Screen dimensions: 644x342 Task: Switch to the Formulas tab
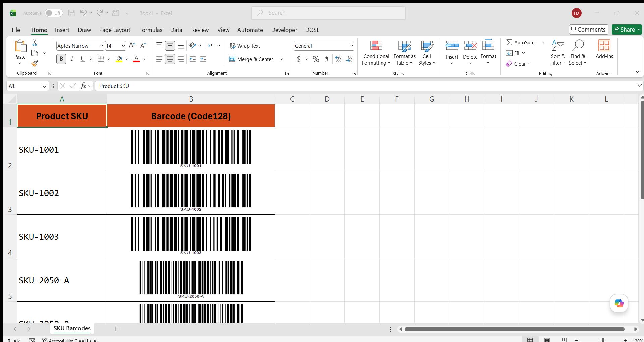(151, 30)
